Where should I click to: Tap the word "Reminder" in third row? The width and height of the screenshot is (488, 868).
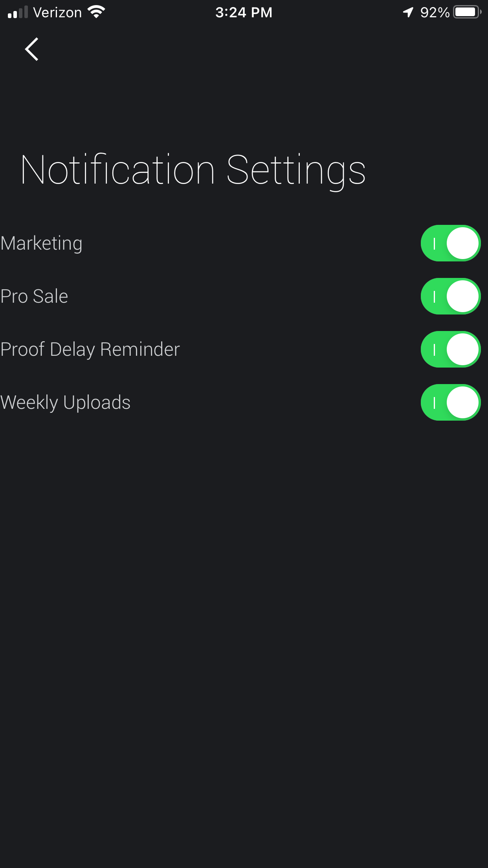coord(140,349)
